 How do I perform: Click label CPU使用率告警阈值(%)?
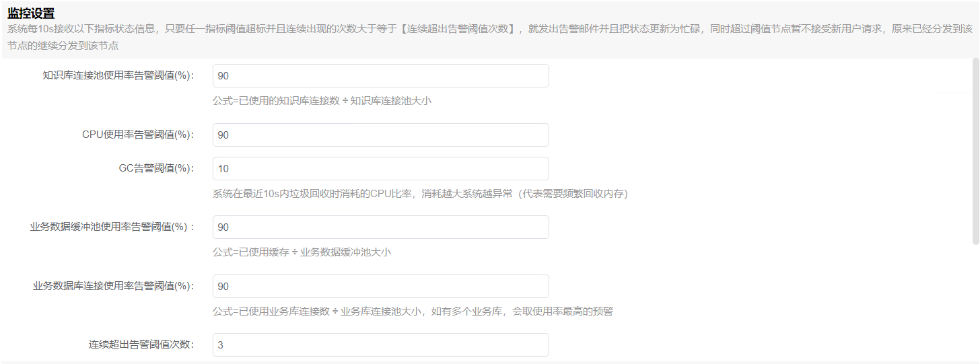pyautogui.click(x=138, y=135)
